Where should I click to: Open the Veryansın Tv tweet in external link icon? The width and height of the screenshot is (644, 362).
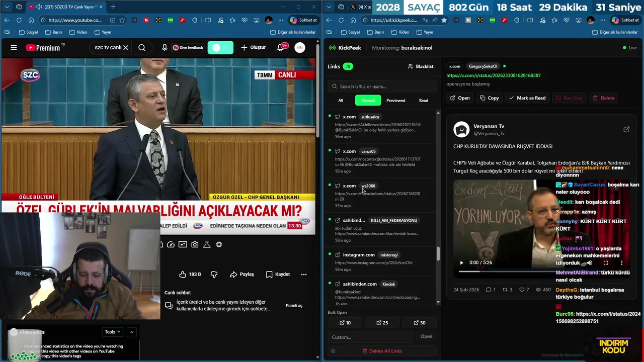[626, 130]
